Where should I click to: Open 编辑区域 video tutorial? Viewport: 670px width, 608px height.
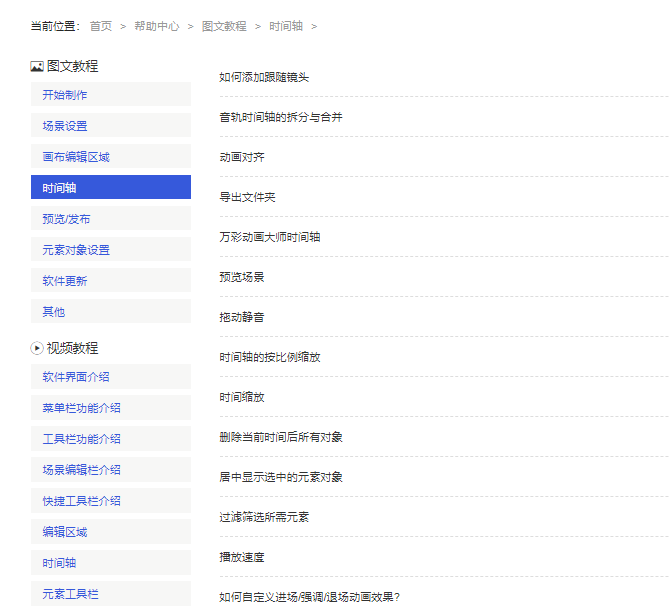click(111, 532)
